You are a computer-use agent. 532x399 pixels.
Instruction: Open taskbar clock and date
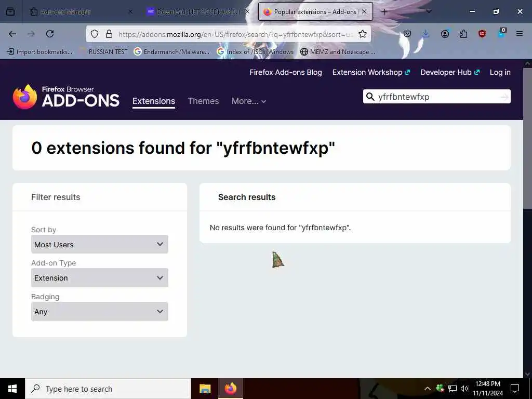[x=487, y=389]
